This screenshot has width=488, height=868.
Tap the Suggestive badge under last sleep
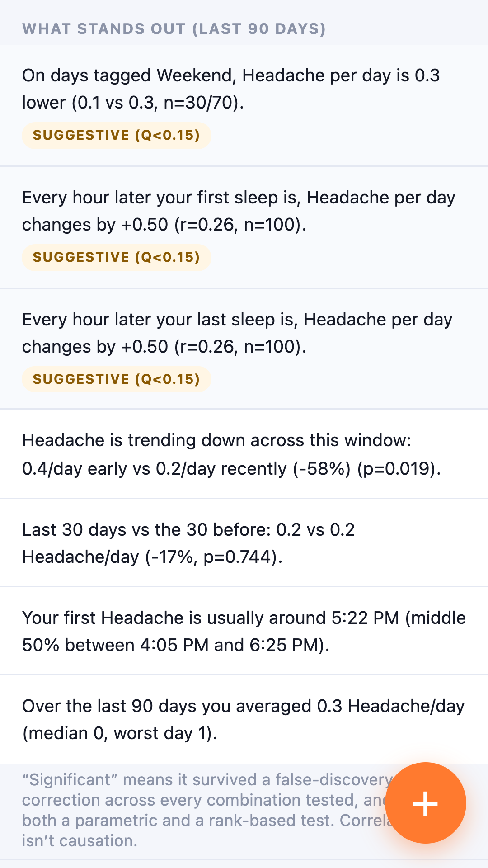pyautogui.click(x=117, y=379)
